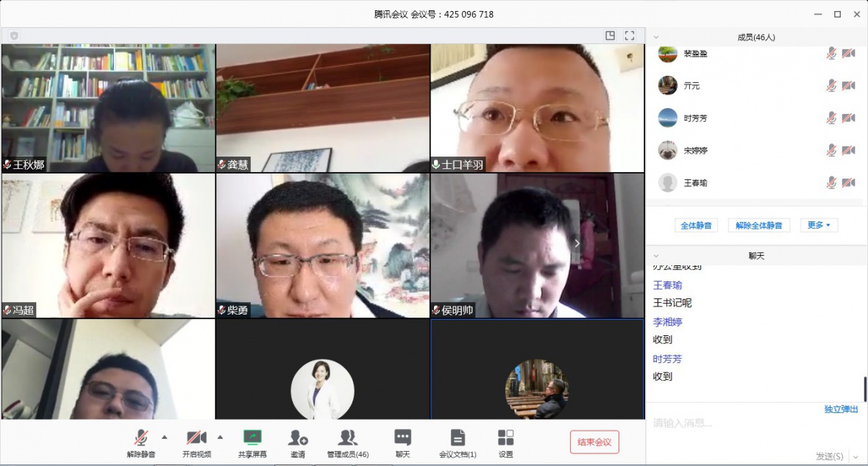Enter fullscreen mode via top-right icon
Viewport: 868px width, 466px height.
630,35
